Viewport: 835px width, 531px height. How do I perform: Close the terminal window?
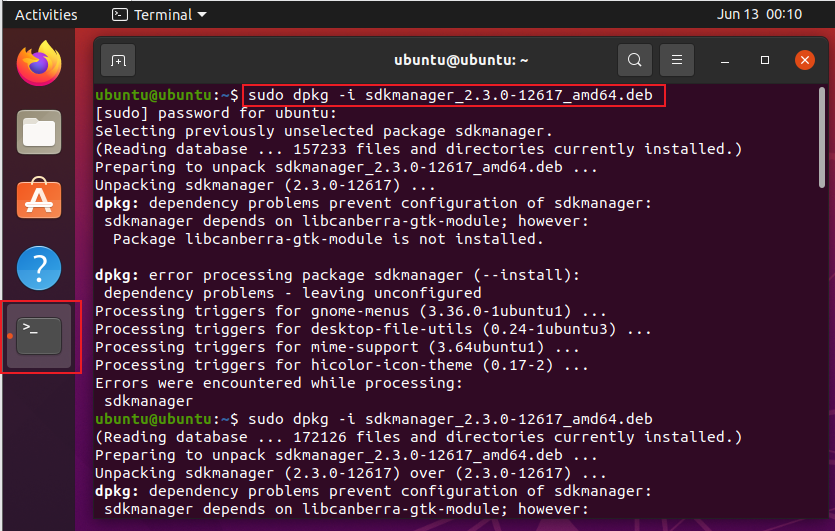click(805, 60)
